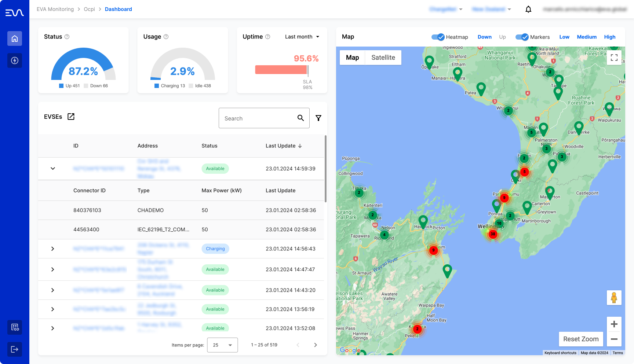Click the green marker near Picton
The image size is (634, 364).
point(423,221)
